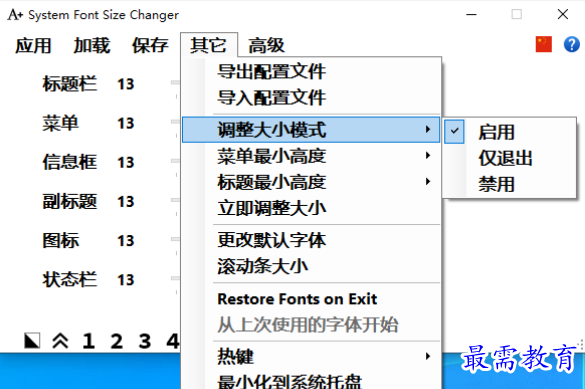Select profile 1 at the bottom

[x=88, y=341]
